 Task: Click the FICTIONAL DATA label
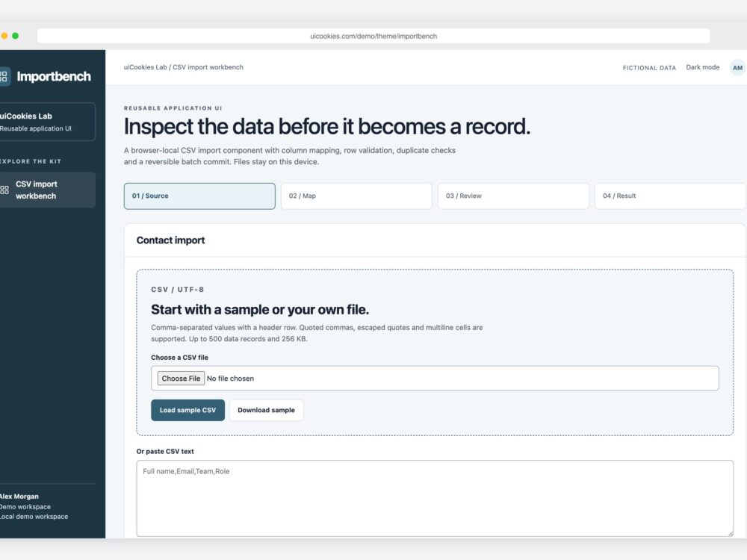click(649, 68)
